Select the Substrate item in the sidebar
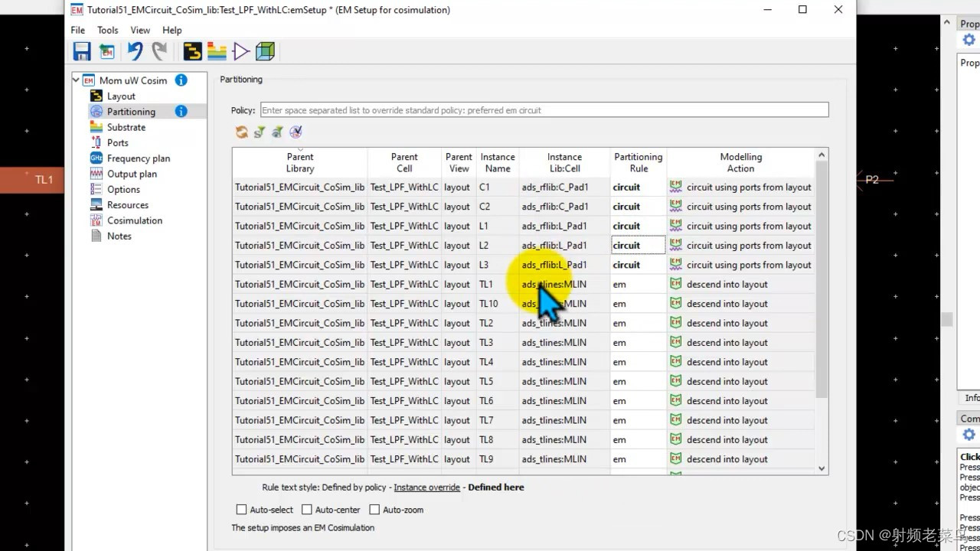 126,126
